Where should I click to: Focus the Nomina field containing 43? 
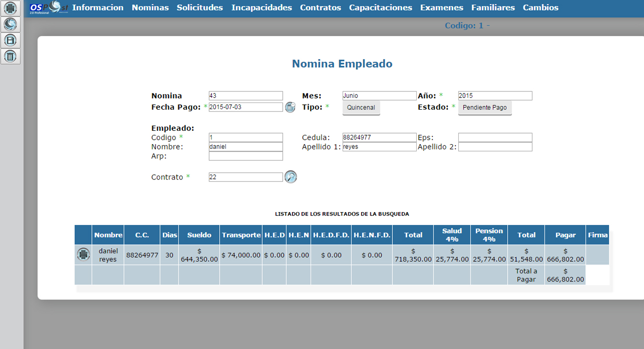[246, 96]
